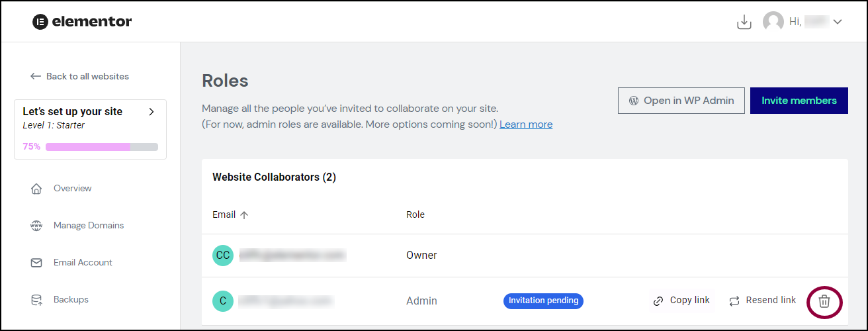Copy the invitation link

tap(681, 301)
